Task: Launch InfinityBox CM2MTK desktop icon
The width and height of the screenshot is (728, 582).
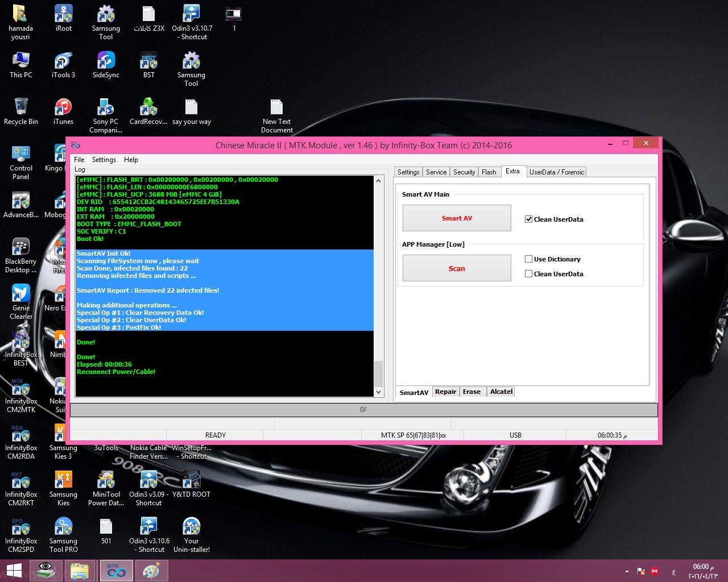Action: point(20,395)
